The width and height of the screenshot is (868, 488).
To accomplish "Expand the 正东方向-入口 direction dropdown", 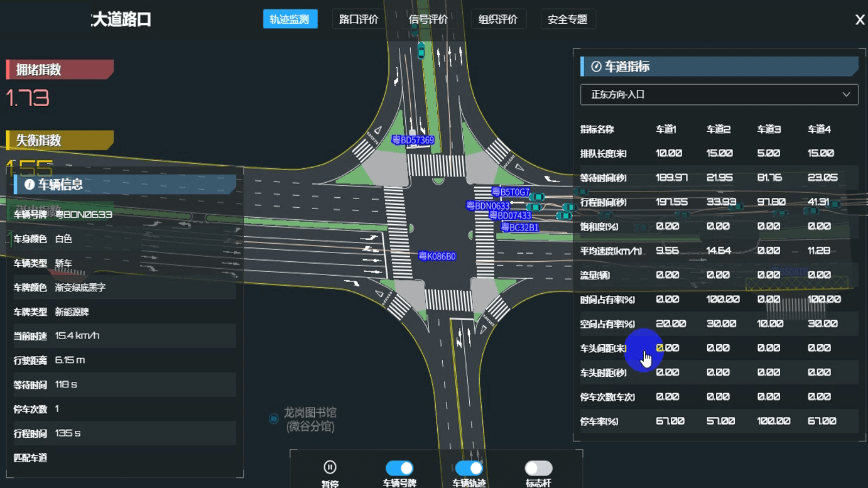I will coord(719,95).
